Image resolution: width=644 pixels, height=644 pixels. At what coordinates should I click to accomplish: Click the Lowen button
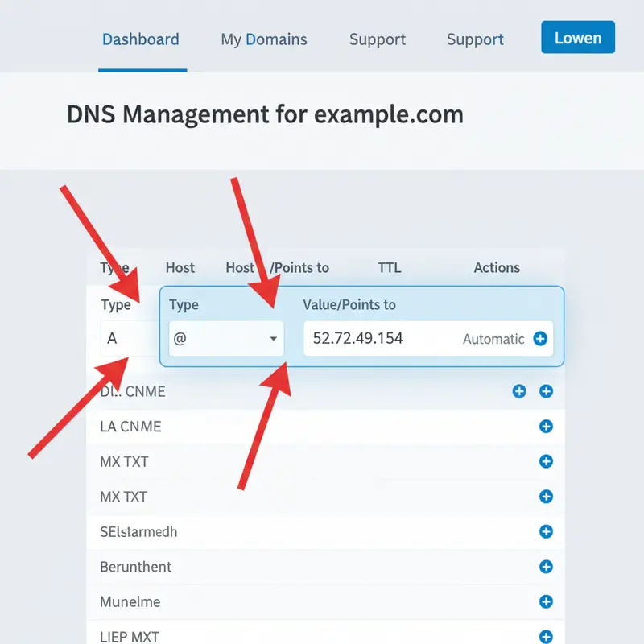point(578,37)
